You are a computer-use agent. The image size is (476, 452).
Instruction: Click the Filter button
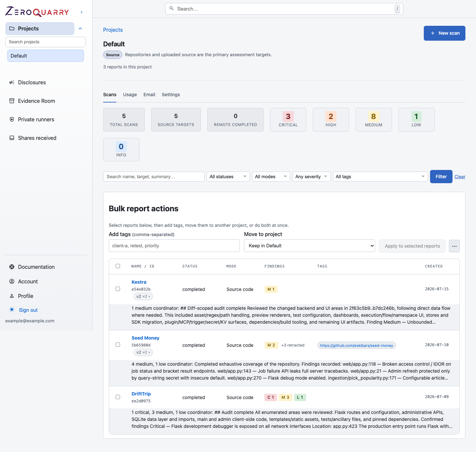(x=441, y=177)
